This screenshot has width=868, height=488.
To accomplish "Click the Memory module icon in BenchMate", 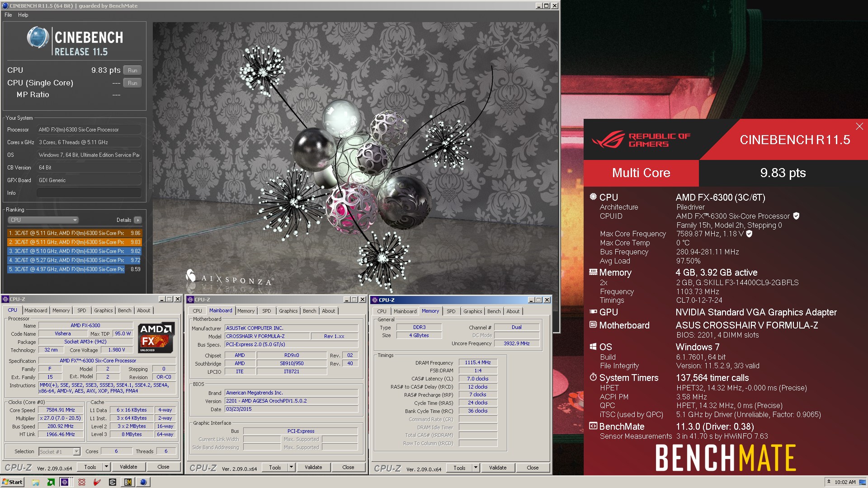I will pyautogui.click(x=593, y=272).
